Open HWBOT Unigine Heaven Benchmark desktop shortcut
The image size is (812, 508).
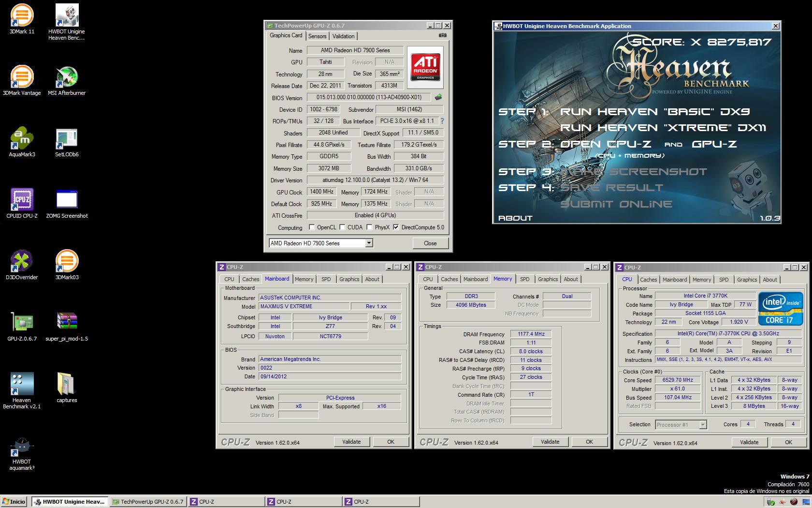[x=67, y=22]
